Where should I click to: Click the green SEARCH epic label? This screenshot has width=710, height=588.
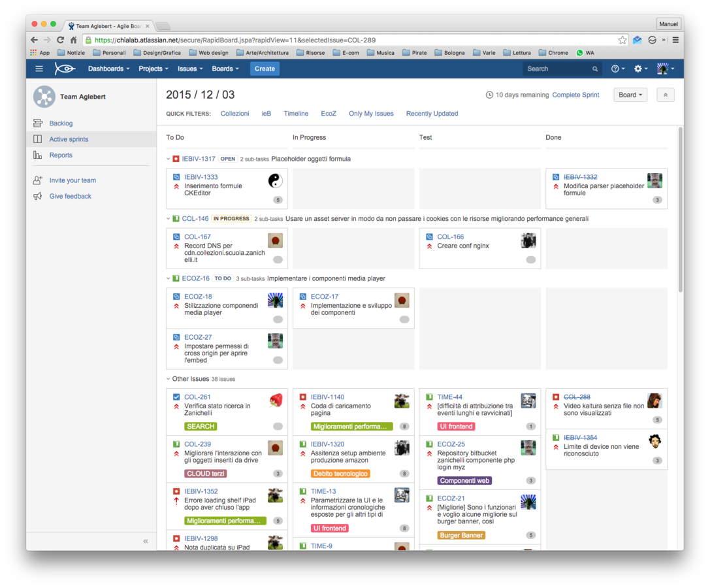tap(201, 426)
